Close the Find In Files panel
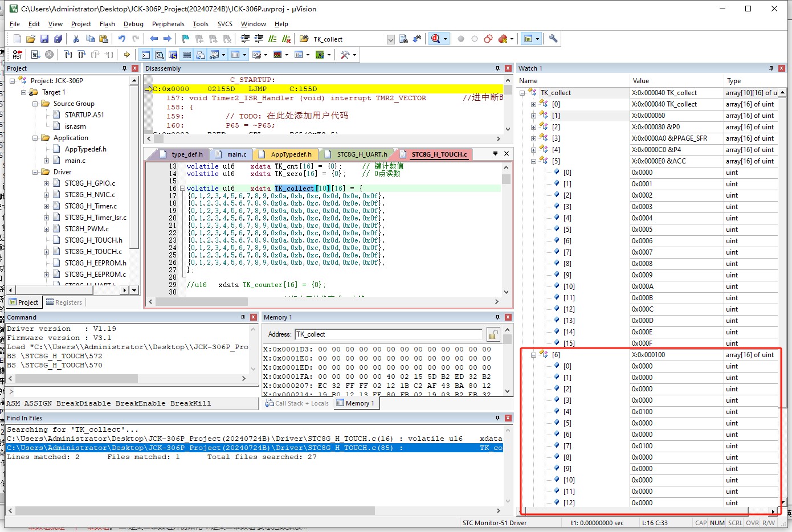 (x=508, y=418)
